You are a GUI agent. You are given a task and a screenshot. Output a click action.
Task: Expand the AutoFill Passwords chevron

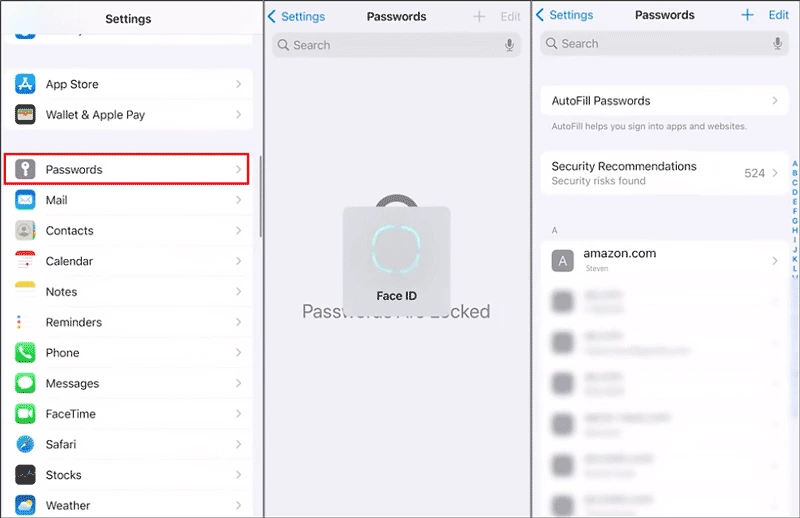click(x=775, y=101)
